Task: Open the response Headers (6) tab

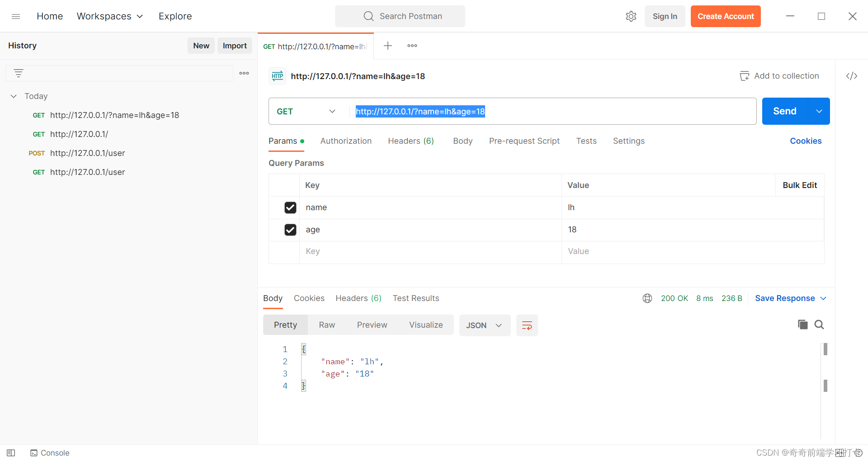Action: point(359,298)
